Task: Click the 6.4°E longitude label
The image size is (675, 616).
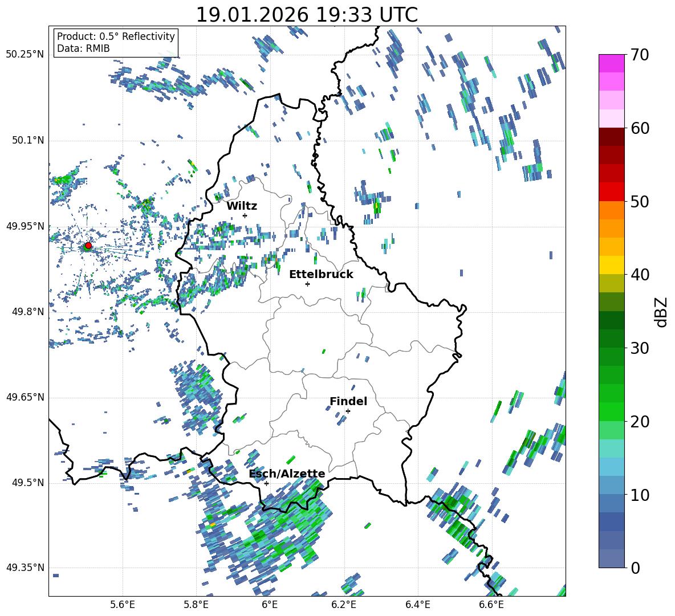Action: (417, 605)
